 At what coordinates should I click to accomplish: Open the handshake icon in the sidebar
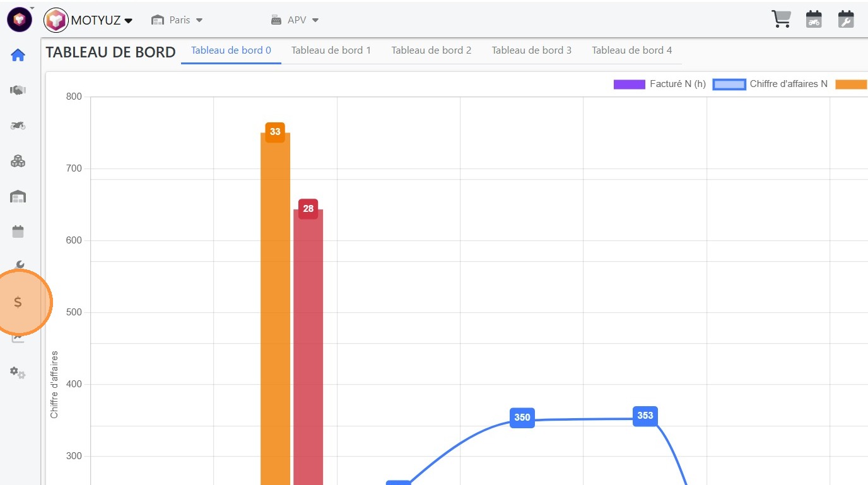point(18,90)
